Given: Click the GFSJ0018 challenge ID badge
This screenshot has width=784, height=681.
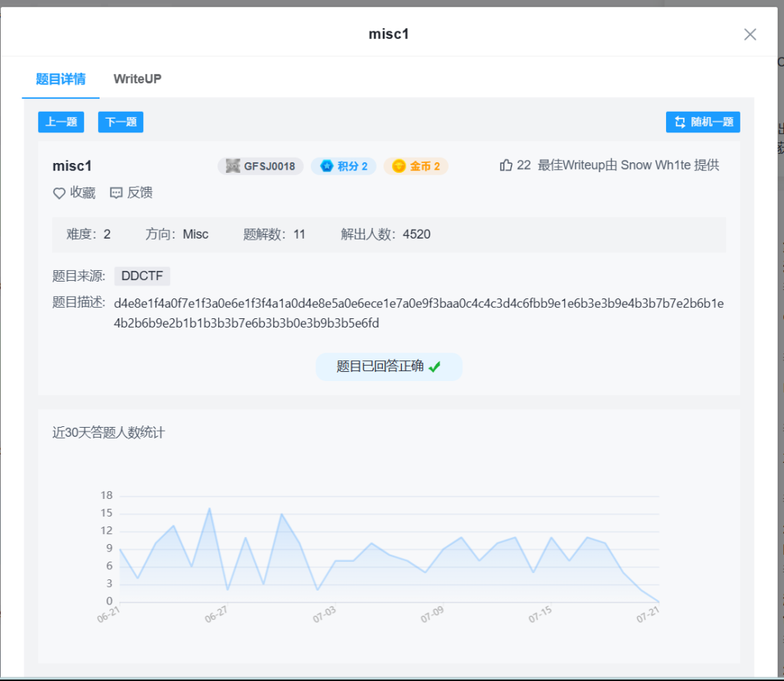Looking at the screenshot, I should [260, 166].
